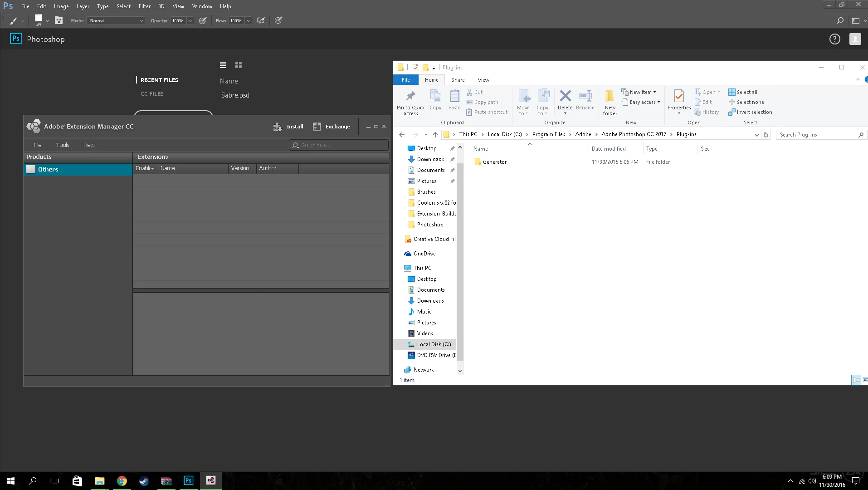Open Steam from the taskbar
The width and height of the screenshot is (868, 490).
[144, 481]
